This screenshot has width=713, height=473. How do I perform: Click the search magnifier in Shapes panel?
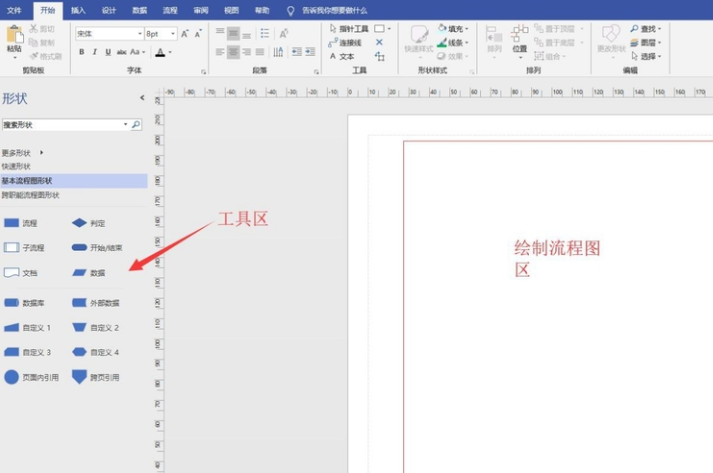[136, 125]
